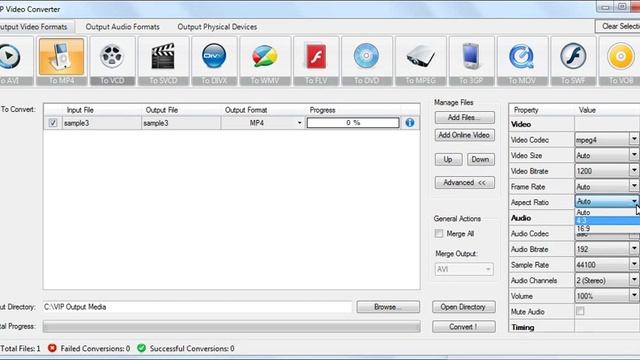Expand the Video Codec mpeg4 dropdown
The height and width of the screenshot is (360, 640).
point(634,139)
